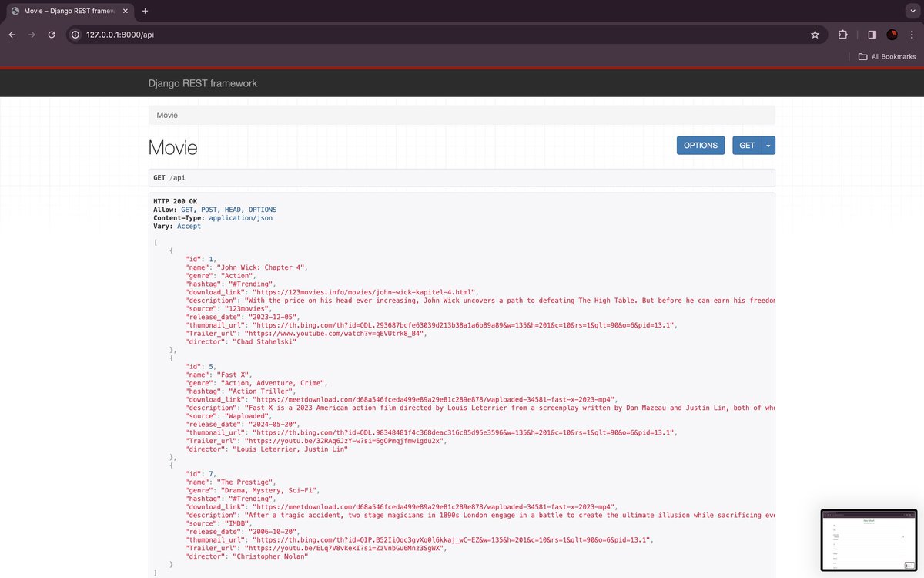Screen dimensions: 924x578
Task: Open the browser side panel icon
Action: pos(872,35)
